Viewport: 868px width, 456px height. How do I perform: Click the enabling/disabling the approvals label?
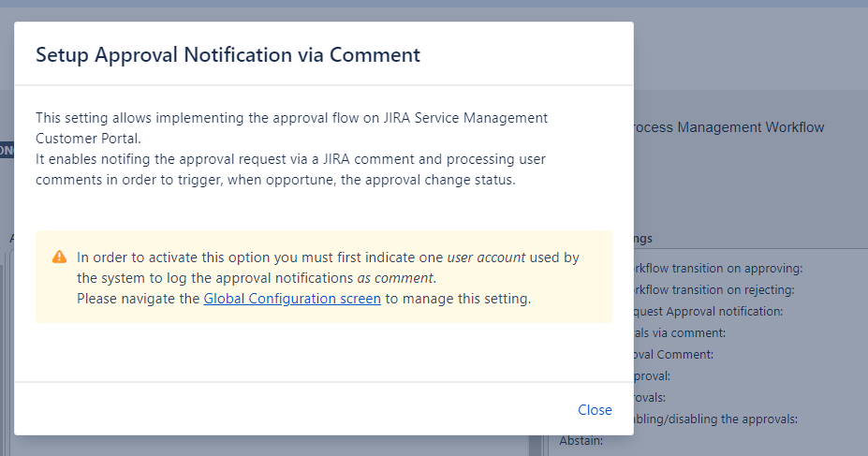[715, 419]
